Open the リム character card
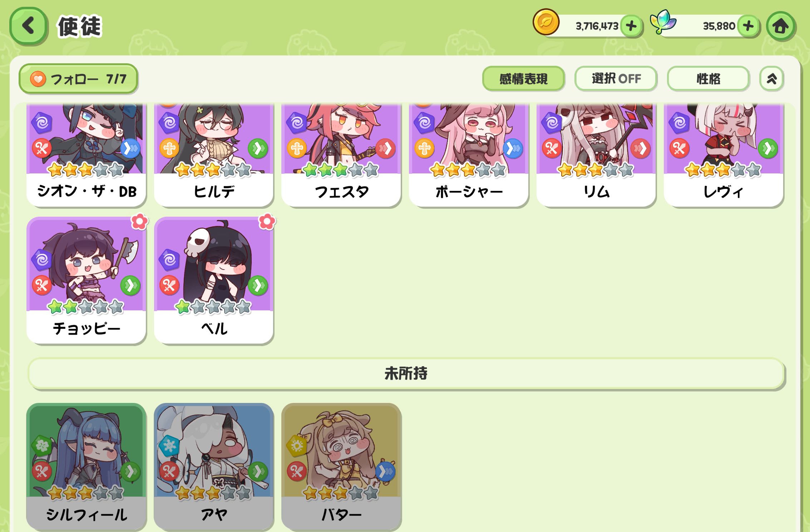Image resolution: width=810 pixels, height=532 pixels. (596, 155)
